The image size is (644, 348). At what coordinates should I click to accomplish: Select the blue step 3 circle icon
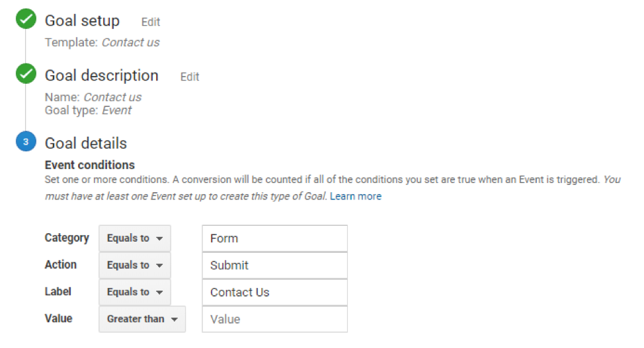click(x=26, y=141)
